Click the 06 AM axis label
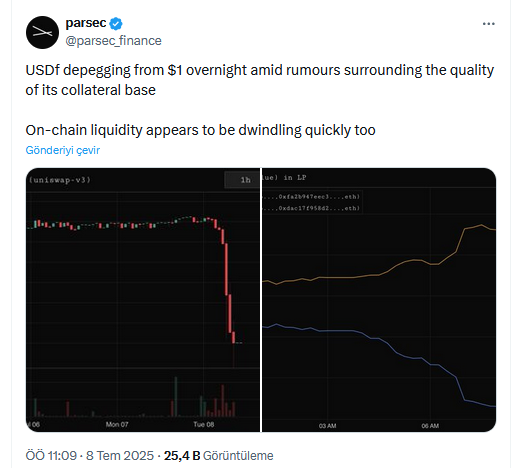 pyautogui.click(x=430, y=426)
